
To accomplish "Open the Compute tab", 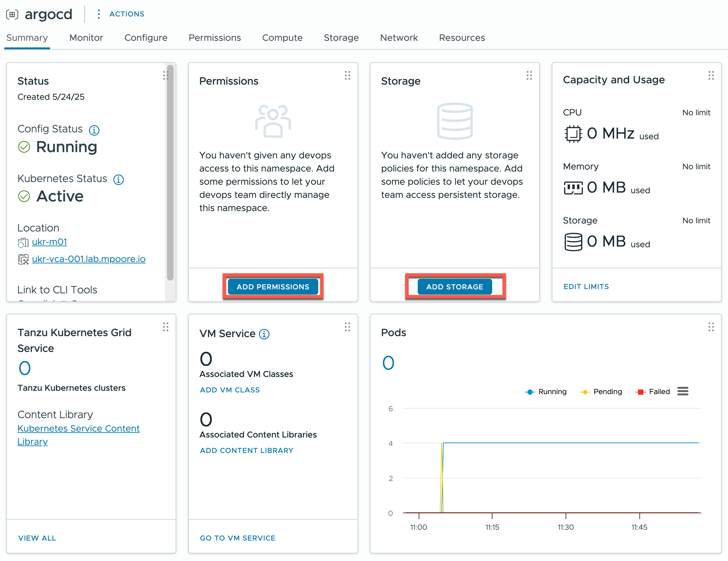I will tap(282, 38).
